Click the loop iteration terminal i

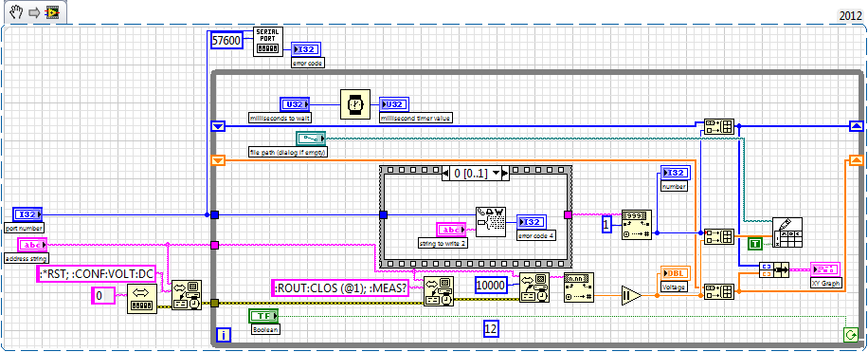point(223,334)
